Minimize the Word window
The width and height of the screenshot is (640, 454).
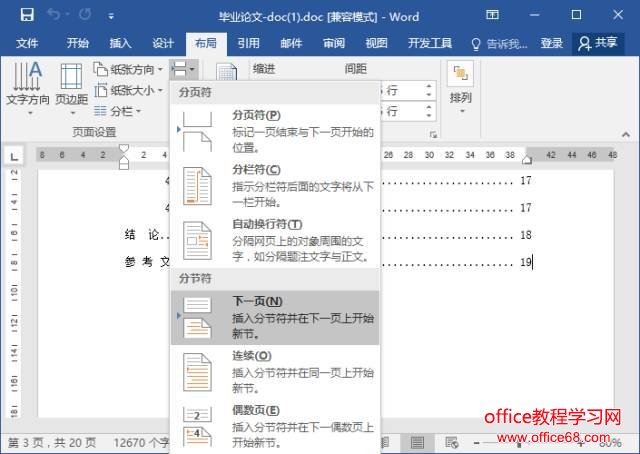coord(535,15)
